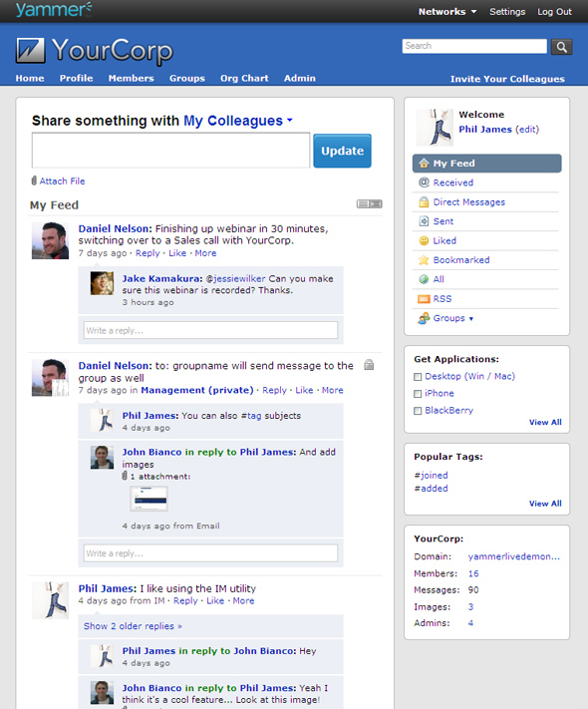
Task: Expand Show 2 older replies
Action: [x=133, y=626]
